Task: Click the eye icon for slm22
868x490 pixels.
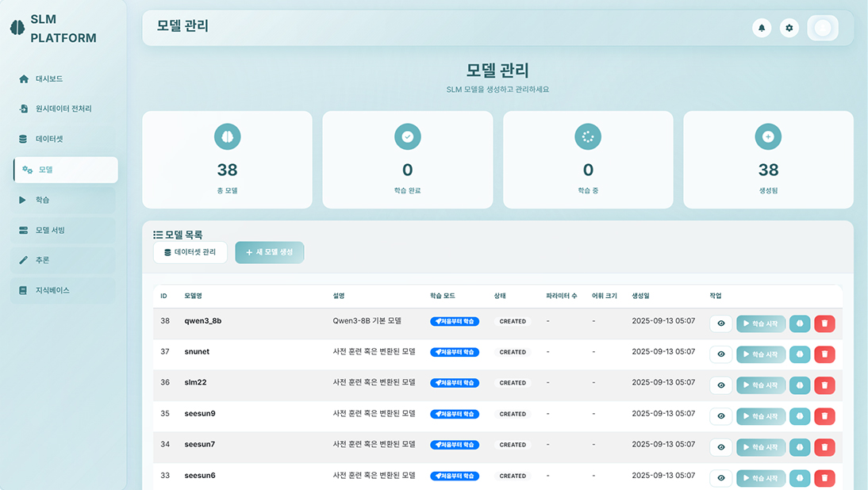Action: click(721, 385)
